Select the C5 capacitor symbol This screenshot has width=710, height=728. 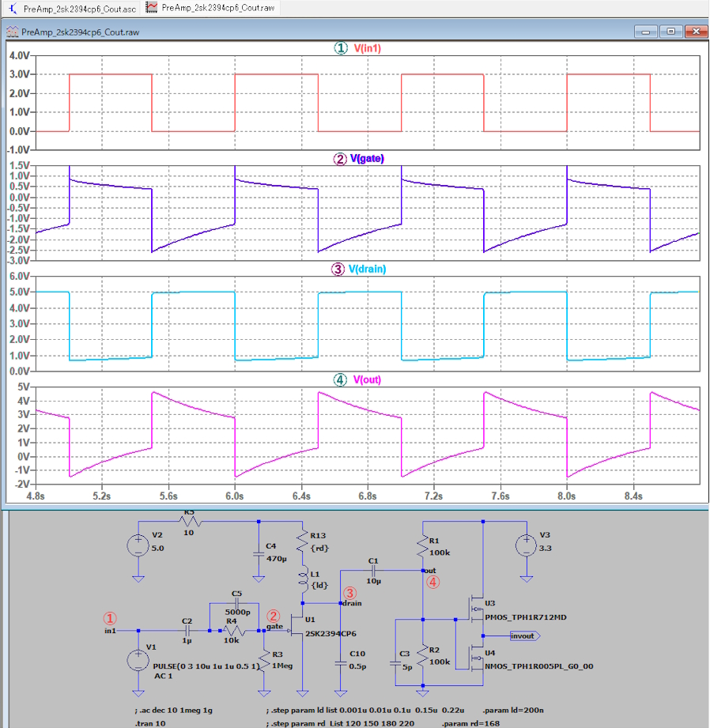point(237,604)
